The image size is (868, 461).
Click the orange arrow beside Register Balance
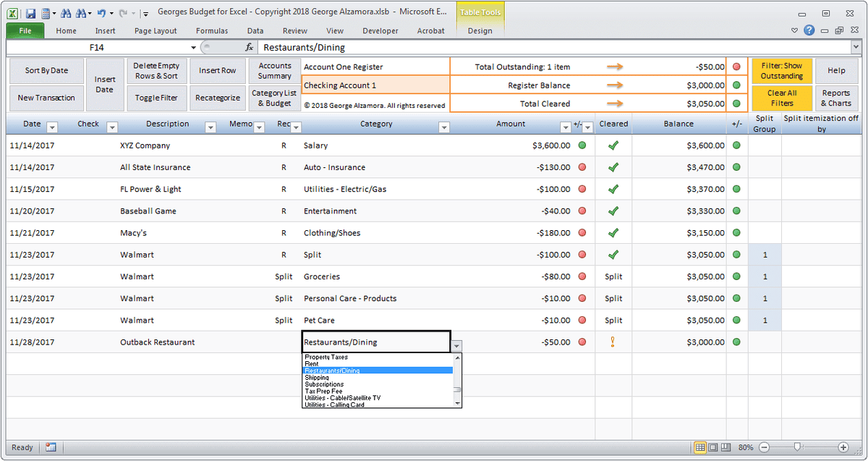coord(615,85)
